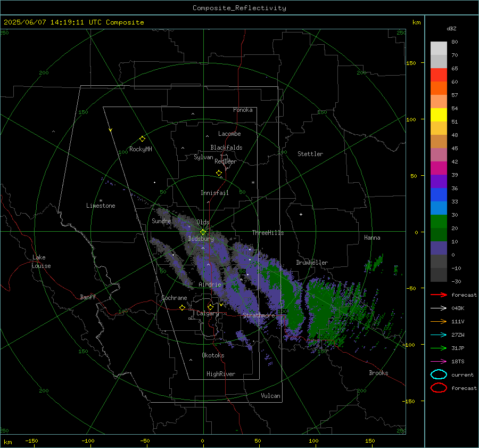Click the magenta swatch in dBZ scale
The height and width of the screenshot is (448, 479).
point(439,168)
